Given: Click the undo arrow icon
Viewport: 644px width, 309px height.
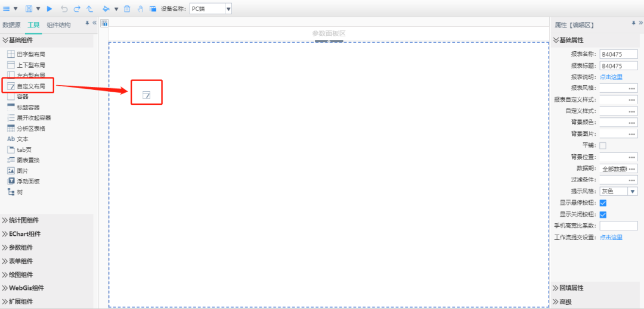Looking at the screenshot, I should click(64, 8).
